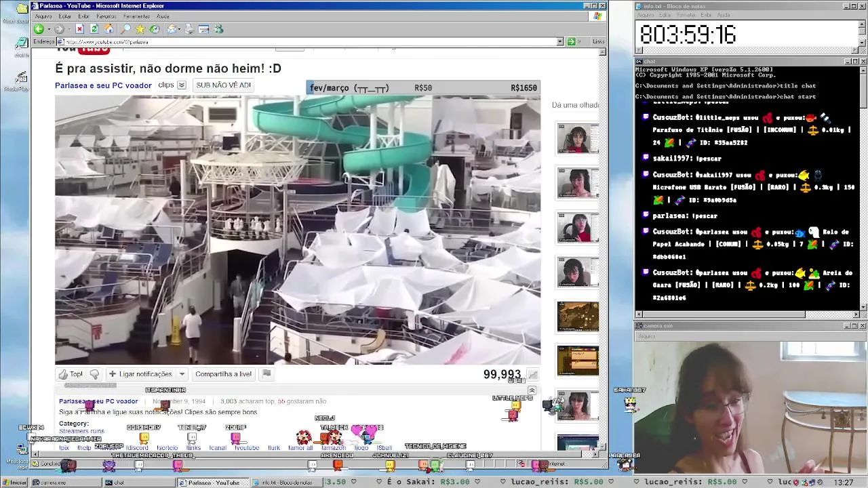Stop page loading with red X
Image resolution: width=868 pixels, height=488 pixels.
point(79,29)
